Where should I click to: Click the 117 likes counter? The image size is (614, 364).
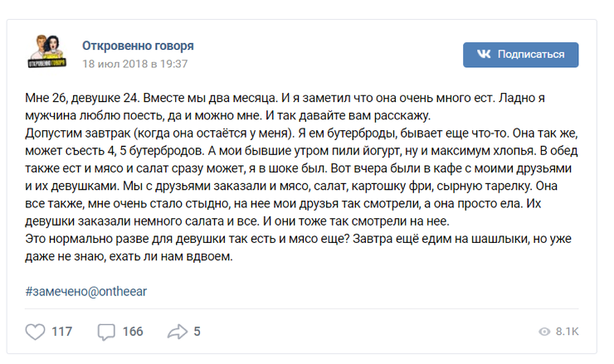(62, 332)
